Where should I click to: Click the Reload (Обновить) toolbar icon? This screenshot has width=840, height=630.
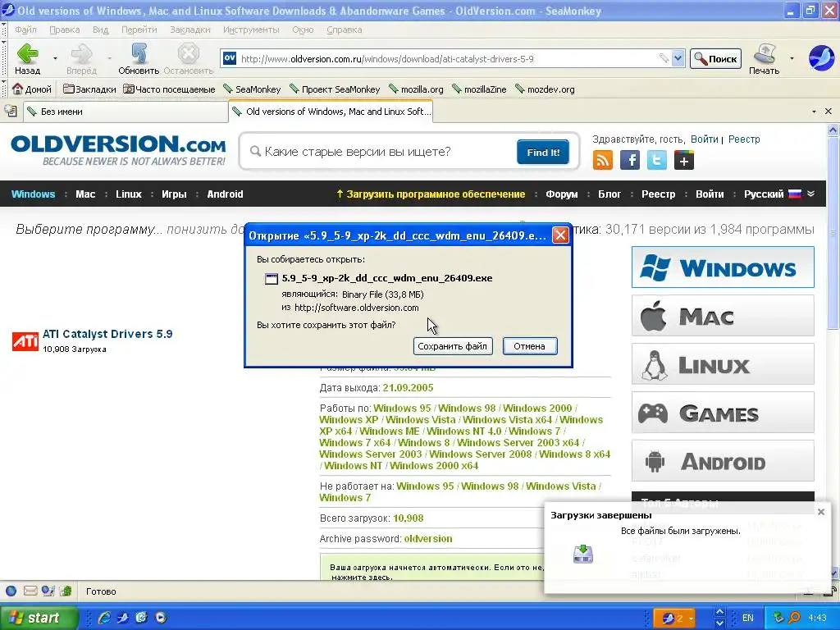[139, 54]
